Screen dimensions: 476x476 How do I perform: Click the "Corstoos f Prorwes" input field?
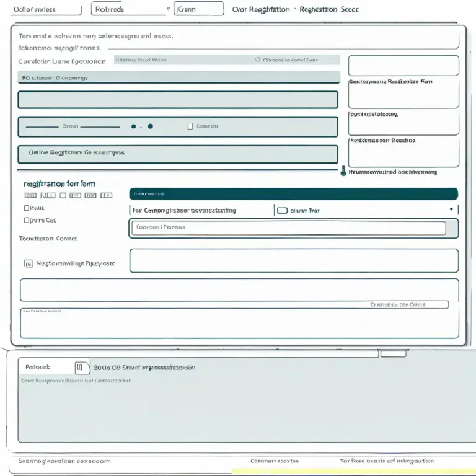289,227
